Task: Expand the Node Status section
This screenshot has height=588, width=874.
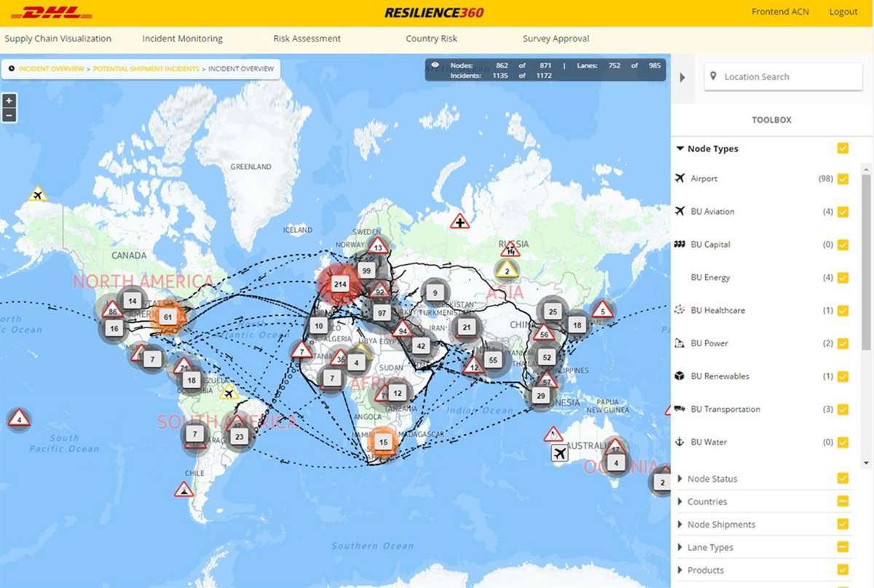Action: [x=712, y=479]
